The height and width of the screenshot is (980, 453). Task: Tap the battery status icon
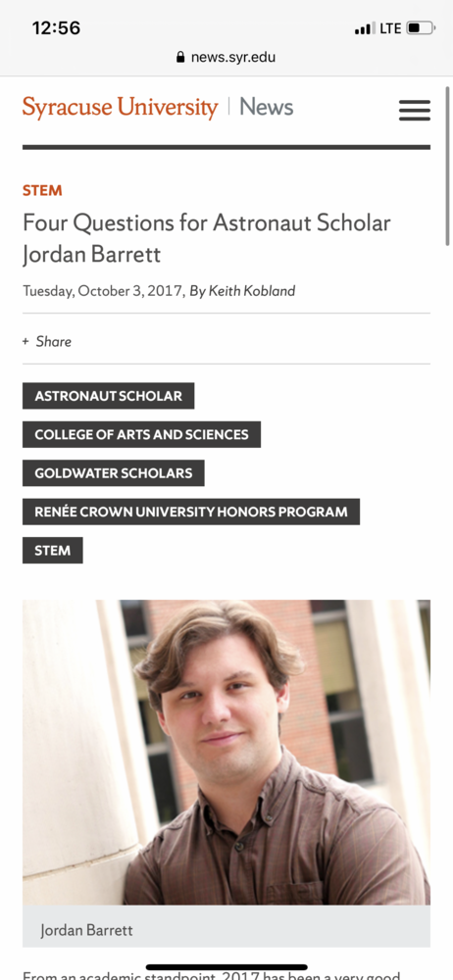[421, 28]
